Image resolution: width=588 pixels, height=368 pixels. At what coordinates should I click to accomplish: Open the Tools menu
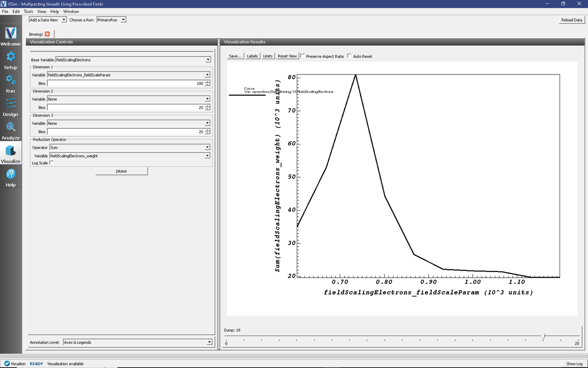[x=28, y=11]
